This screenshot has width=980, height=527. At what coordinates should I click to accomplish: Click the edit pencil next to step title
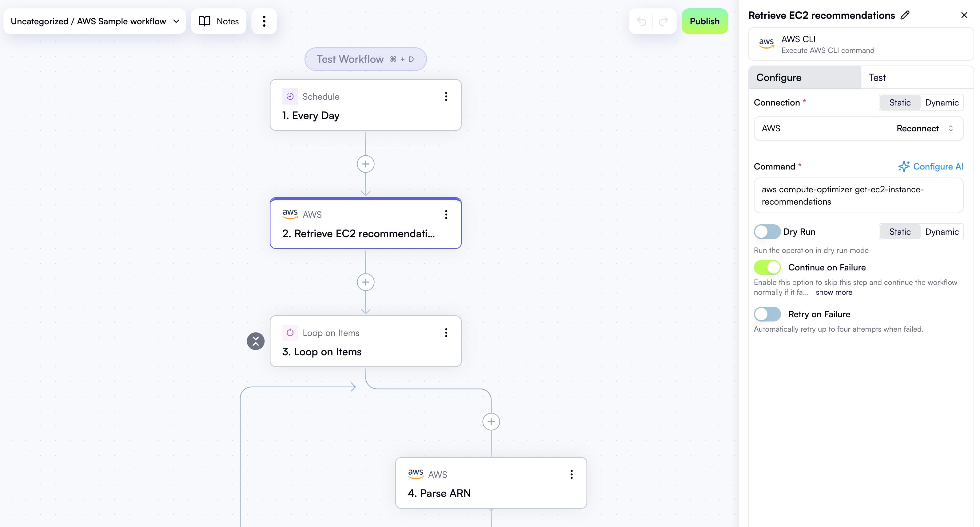[905, 15]
